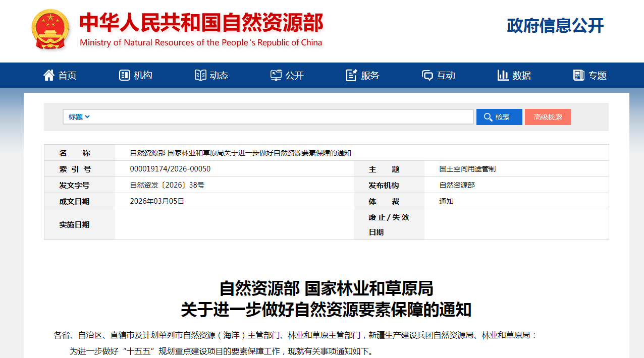Click the chat bubble icon next to 互动

427,75
